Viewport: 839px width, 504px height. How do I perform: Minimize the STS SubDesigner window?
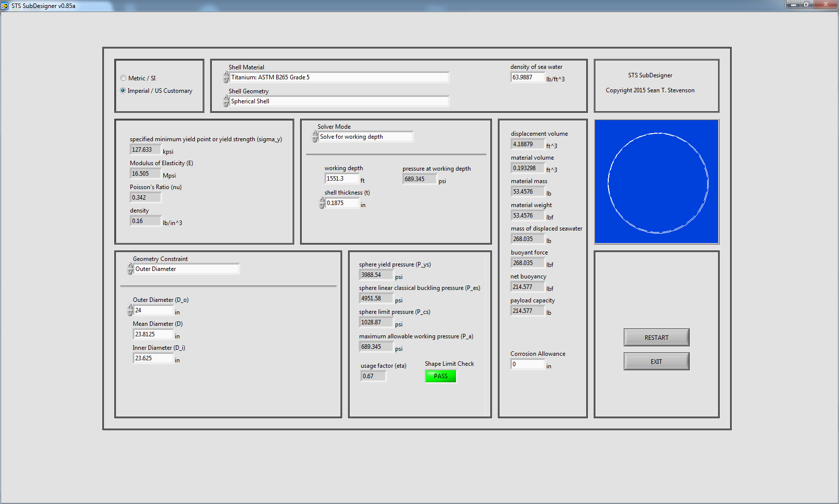point(793,4)
